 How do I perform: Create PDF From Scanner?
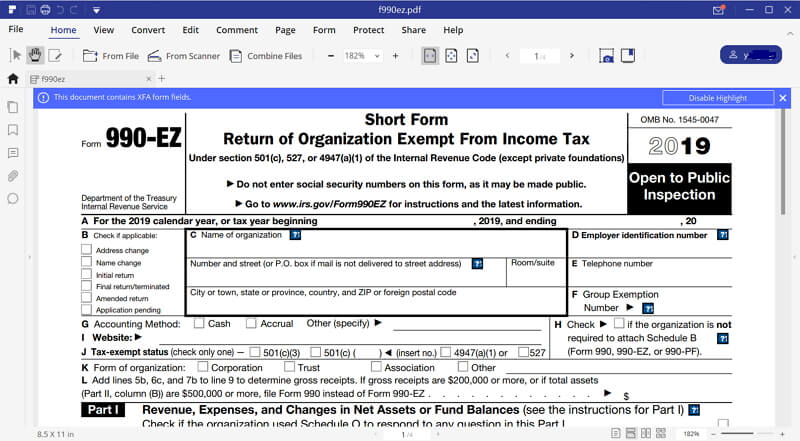click(184, 56)
